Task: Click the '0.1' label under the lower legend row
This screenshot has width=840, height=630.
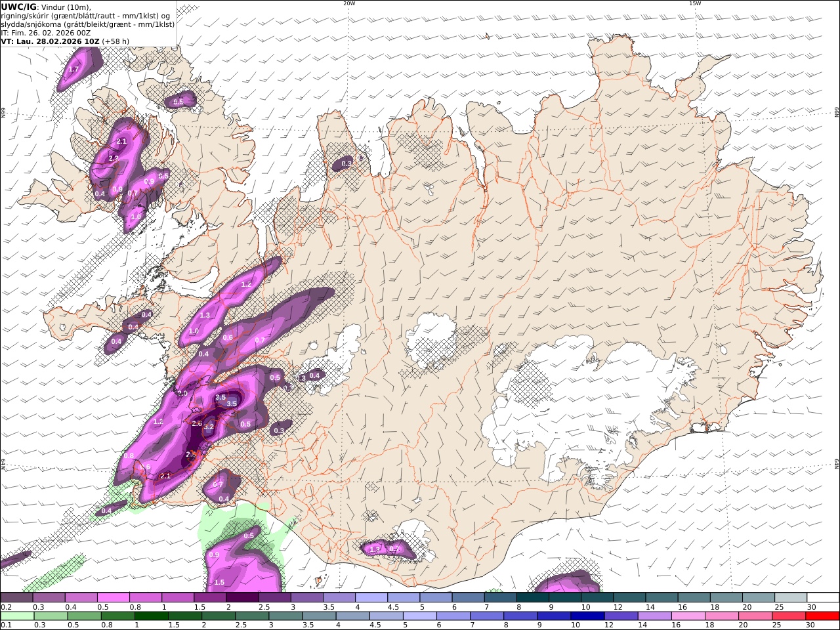Action: point(7,625)
